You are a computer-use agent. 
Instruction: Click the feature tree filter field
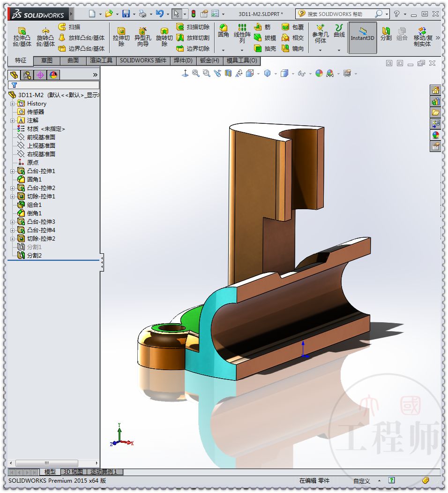[54, 85]
